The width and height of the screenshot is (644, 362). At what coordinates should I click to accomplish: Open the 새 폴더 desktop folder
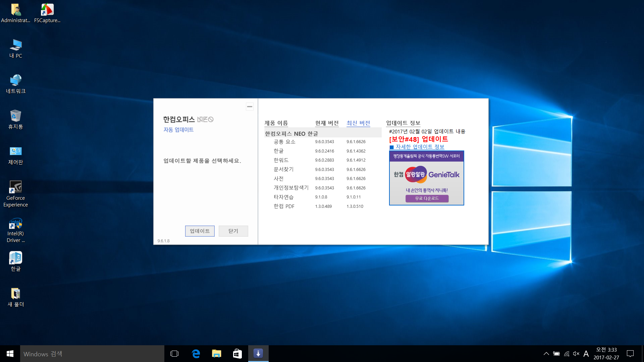15,297
